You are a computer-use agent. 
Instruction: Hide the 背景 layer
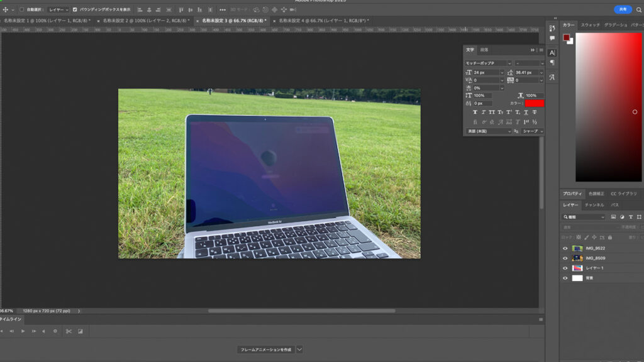coord(565,278)
